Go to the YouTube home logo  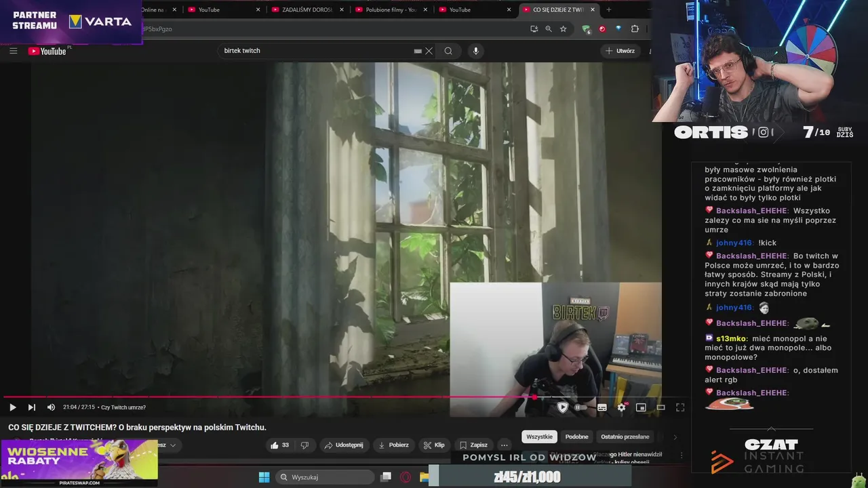pos(47,51)
